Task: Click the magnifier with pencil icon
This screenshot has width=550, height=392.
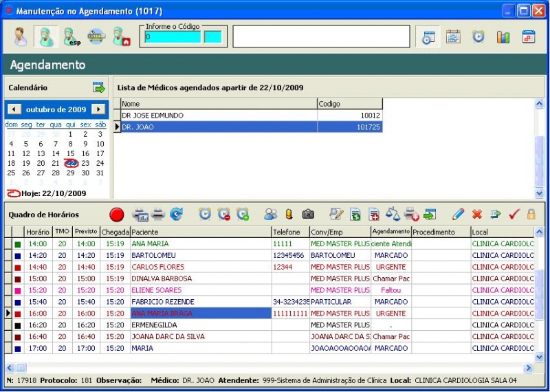Action: coord(336,215)
